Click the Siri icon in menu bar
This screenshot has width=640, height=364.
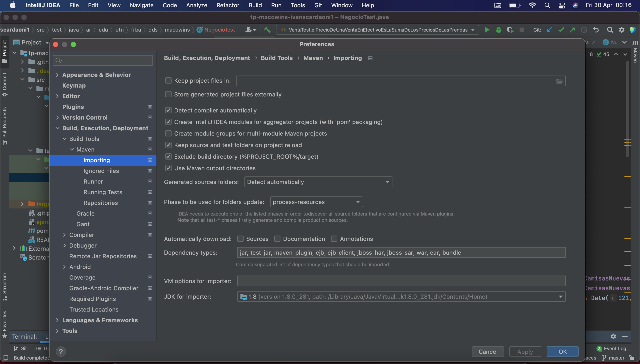[x=576, y=5]
